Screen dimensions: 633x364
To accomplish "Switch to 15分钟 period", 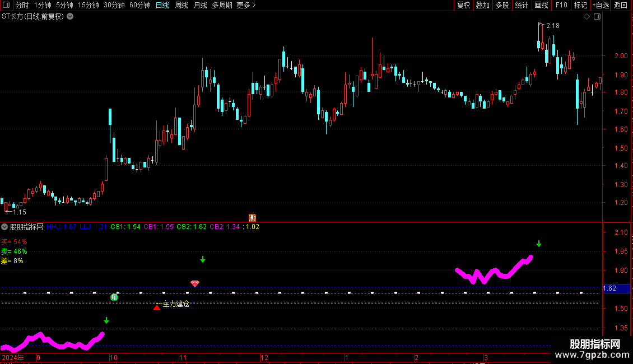I will click(89, 5).
